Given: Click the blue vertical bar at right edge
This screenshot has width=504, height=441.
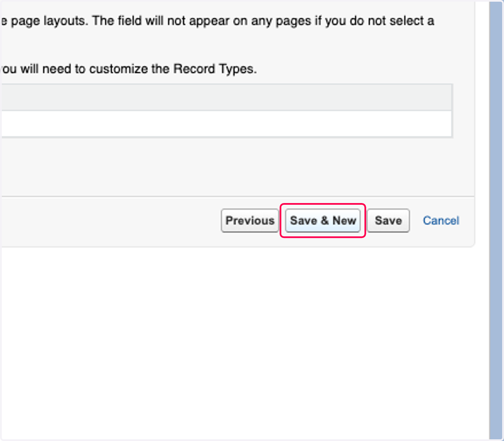Looking at the screenshot, I should point(496,220).
